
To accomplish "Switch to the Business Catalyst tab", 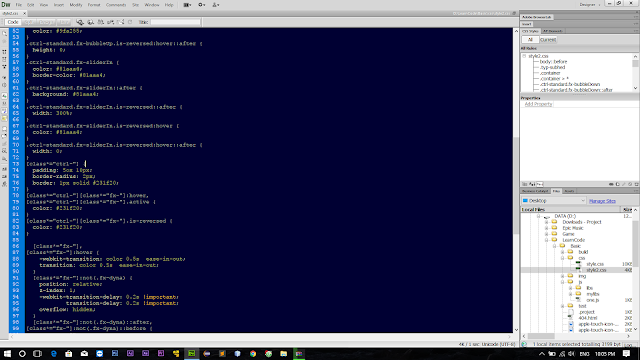I will click(535, 191).
